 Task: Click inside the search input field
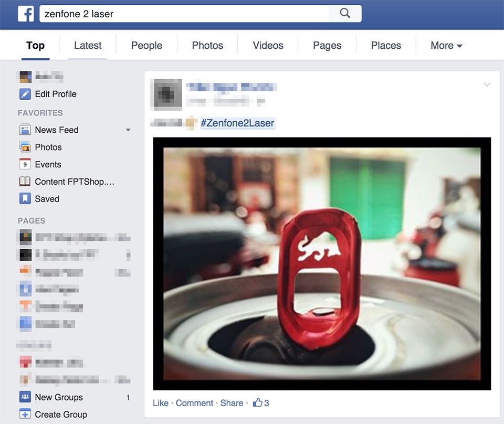[184, 14]
